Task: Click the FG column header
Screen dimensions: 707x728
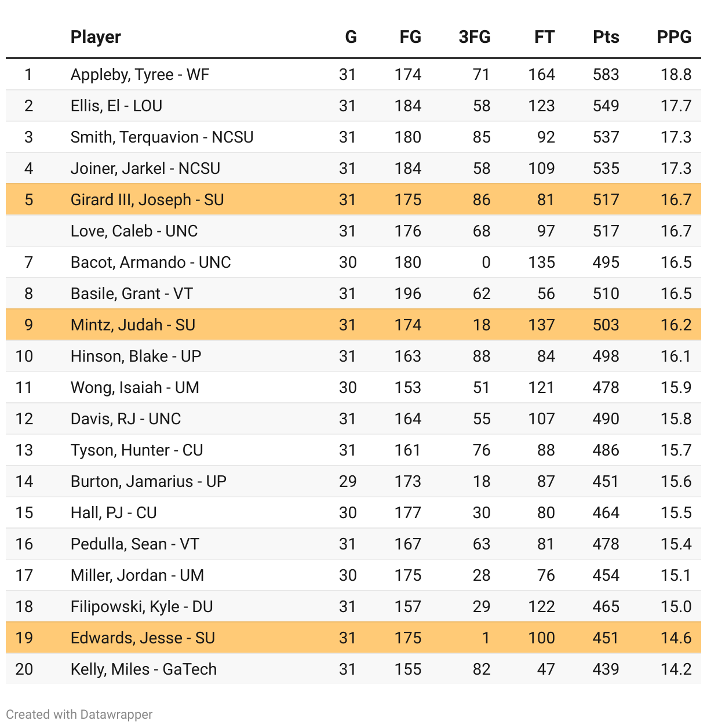Action: [x=410, y=37]
